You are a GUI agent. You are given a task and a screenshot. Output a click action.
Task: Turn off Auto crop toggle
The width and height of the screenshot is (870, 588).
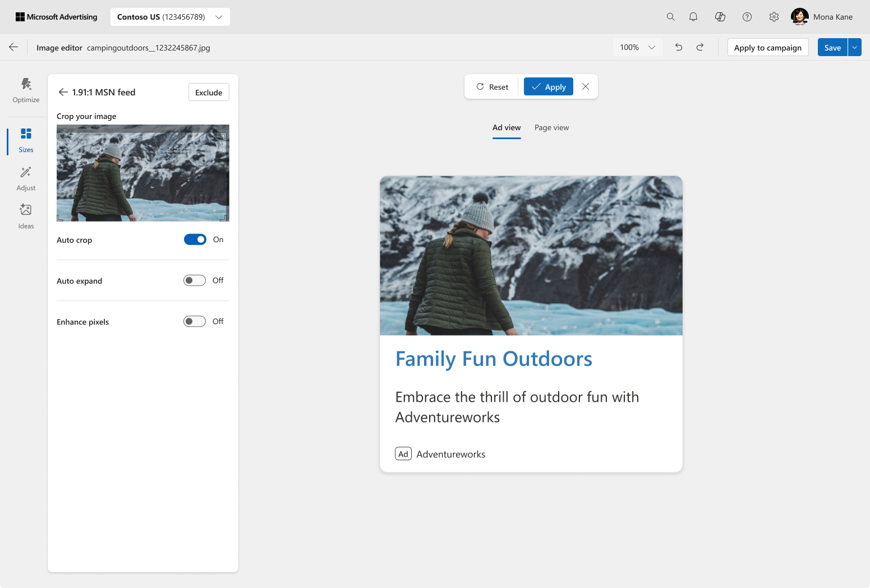[195, 240]
